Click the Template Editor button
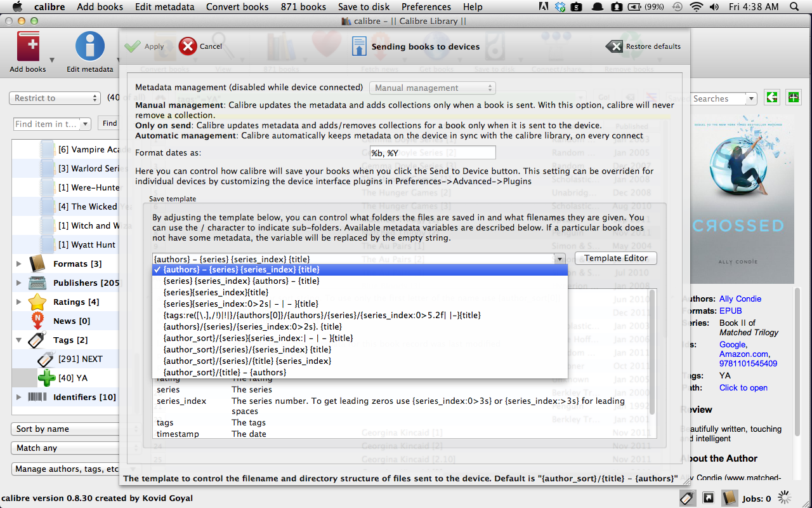The width and height of the screenshot is (812, 508). coord(616,258)
